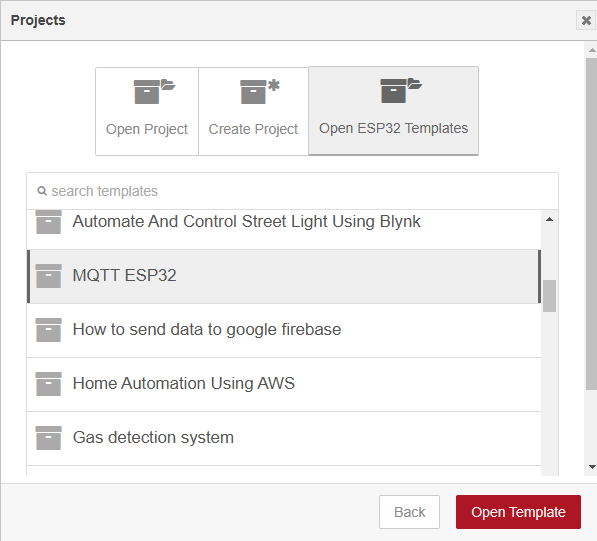Viewport: 597px width, 541px height.
Task: Switch to the Open Project tab
Action: point(147,111)
